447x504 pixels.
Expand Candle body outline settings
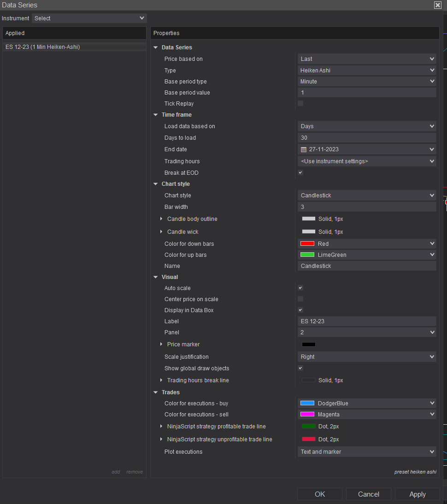(161, 219)
